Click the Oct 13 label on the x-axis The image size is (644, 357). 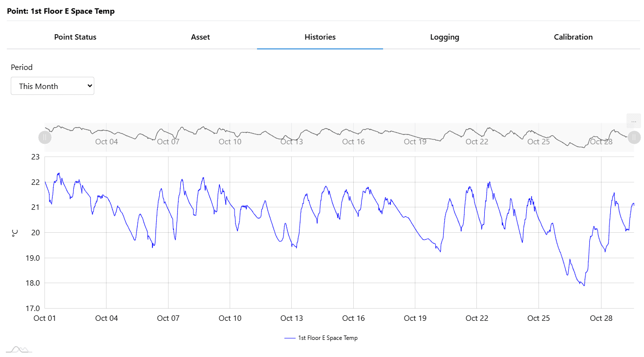coord(292,318)
